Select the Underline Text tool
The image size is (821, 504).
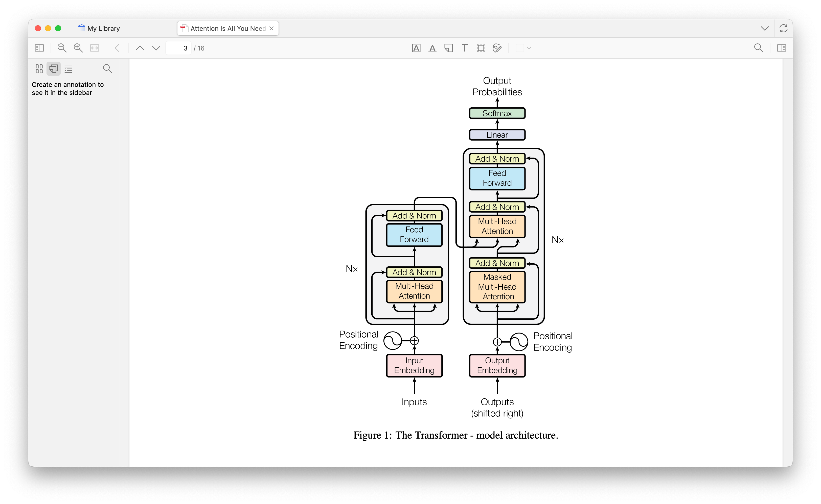432,48
